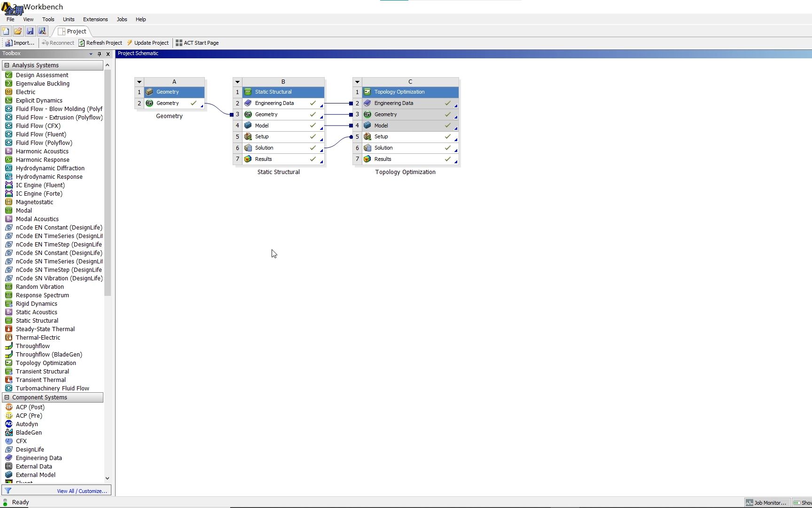This screenshot has width=812, height=508.
Task: Open the Extensions menu
Action: 95,19
